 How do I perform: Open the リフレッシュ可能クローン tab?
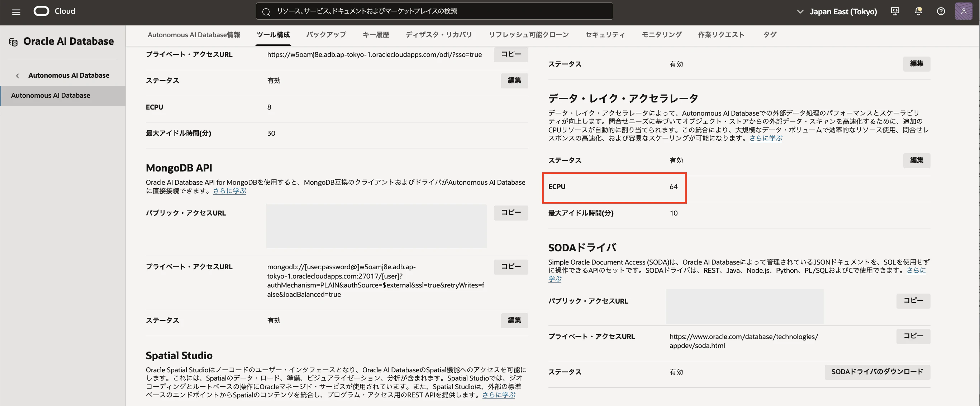pyautogui.click(x=528, y=35)
